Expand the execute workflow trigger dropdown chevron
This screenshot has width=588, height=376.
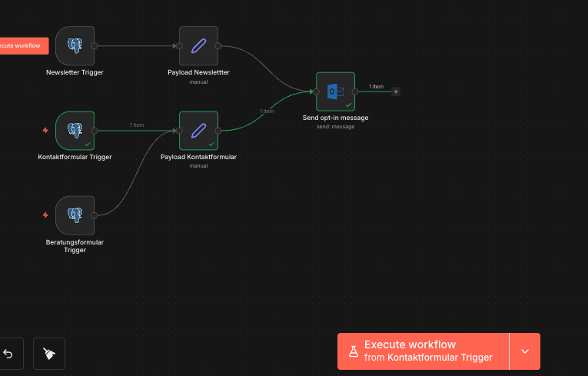pyautogui.click(x=525, y=351)
